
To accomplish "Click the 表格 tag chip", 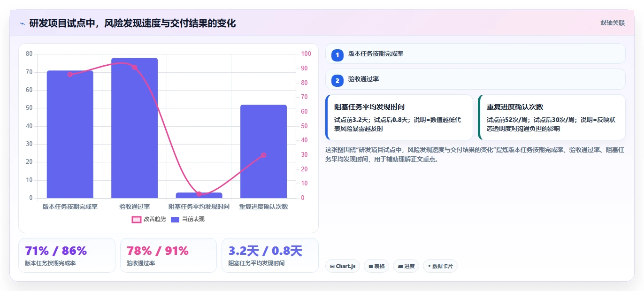I will pos(376,266).
